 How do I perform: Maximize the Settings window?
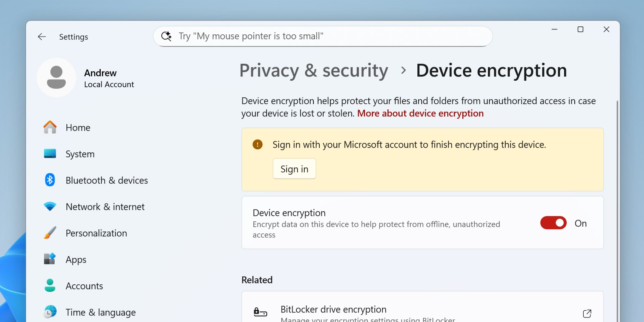[580, 29]
